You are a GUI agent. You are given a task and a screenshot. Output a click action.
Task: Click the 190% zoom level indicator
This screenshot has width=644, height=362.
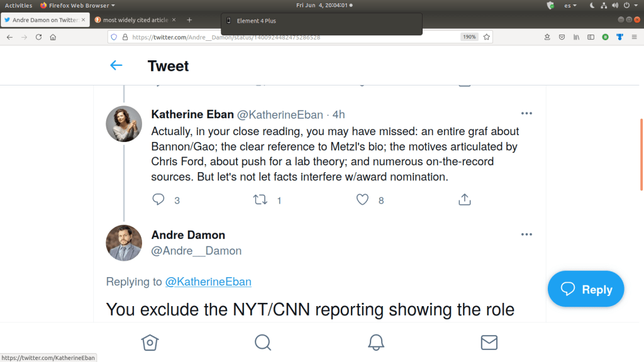pos(469,37)
